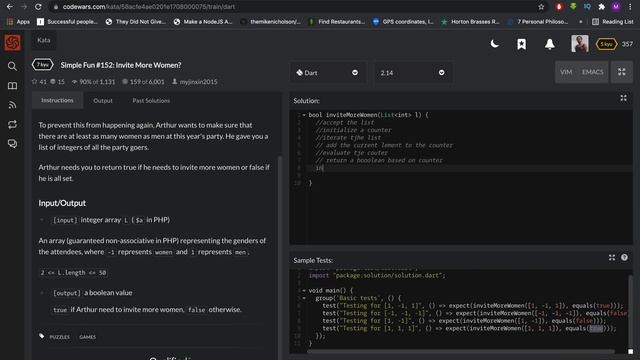Click browser forward arrow
The image size is (640, 360).
pyautogui.click(x=24, y=7)
